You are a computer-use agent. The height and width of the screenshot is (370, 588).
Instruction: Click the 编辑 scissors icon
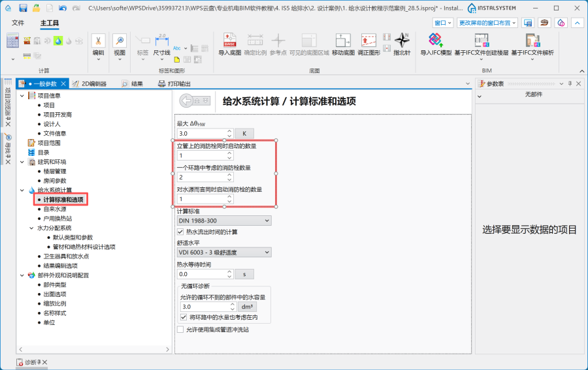click(98, 40)
